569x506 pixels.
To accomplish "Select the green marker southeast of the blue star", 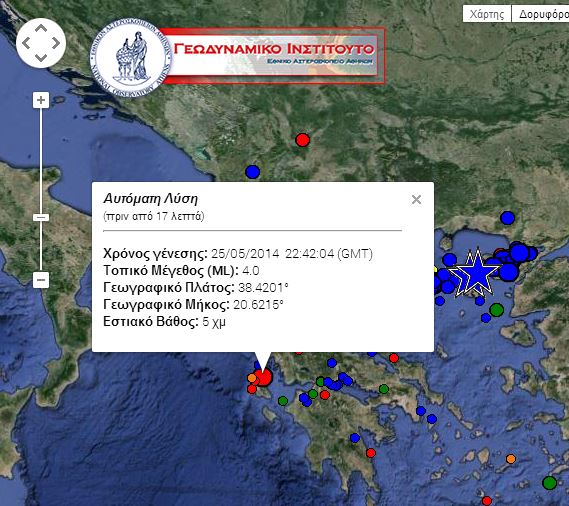I will click(x=496, y=310).
